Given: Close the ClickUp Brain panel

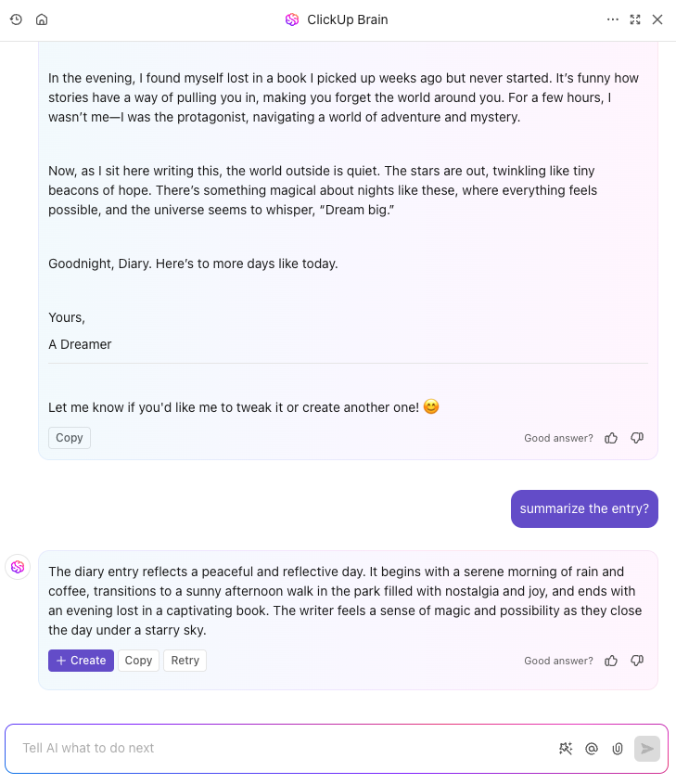Looking at the screenshot, I should (657, 19).
